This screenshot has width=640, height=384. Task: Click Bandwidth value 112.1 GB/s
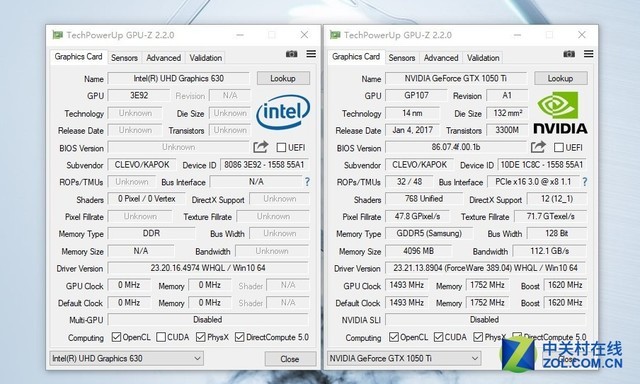[x=549, y=251]
